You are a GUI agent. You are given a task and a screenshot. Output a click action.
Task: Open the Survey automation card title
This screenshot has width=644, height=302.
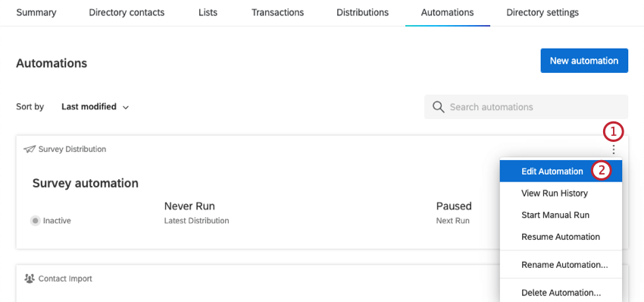point(86,183)
